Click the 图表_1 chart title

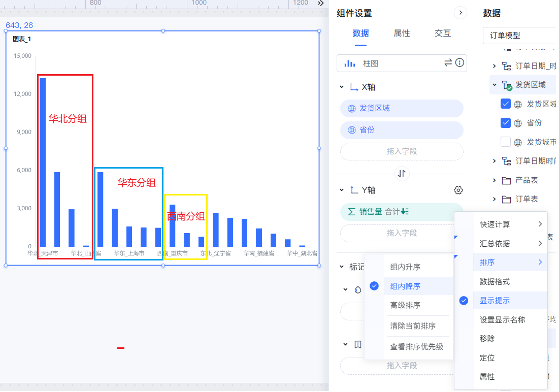22,39
